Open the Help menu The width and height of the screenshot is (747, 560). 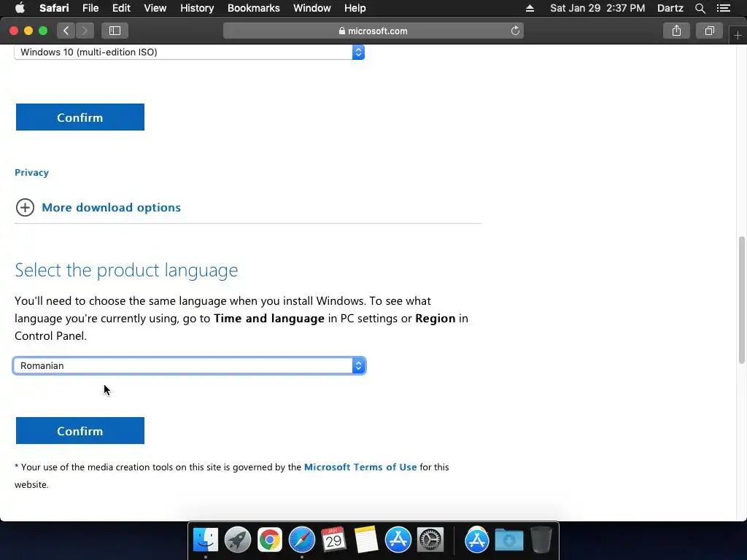click(x=355, y=8)
